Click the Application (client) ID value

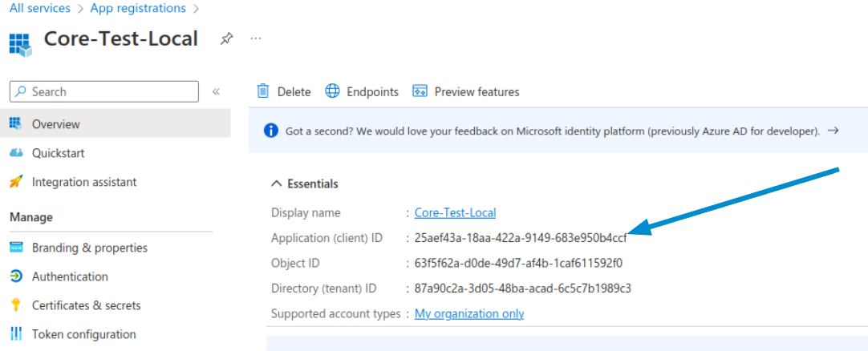[x=521, y=238]
